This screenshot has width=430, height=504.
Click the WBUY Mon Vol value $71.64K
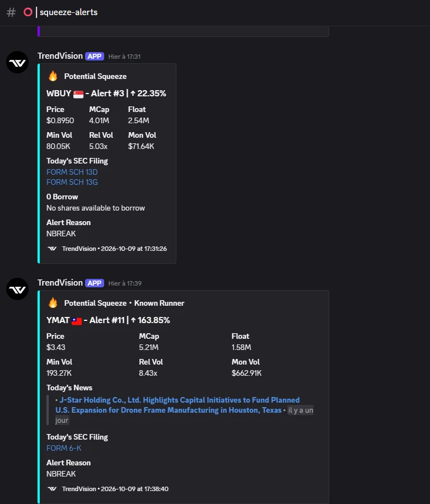(141, 146)
